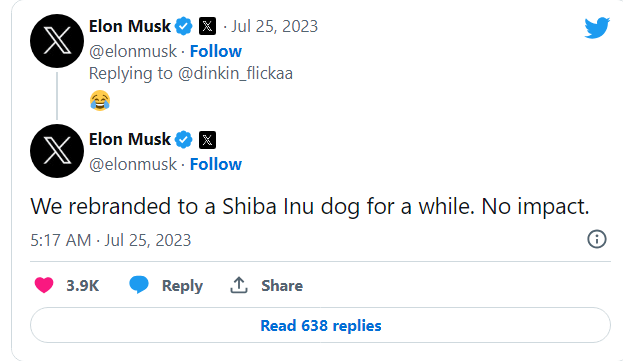Follow @elonmusk from the main tweet
This screenshot has width=623, height=361.
coord(216,164)
